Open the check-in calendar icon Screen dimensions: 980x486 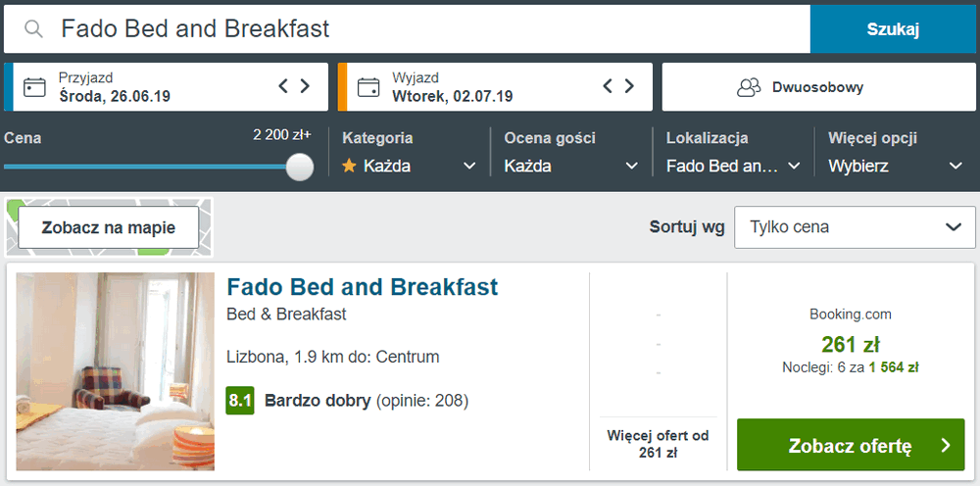tap(34, 87)
